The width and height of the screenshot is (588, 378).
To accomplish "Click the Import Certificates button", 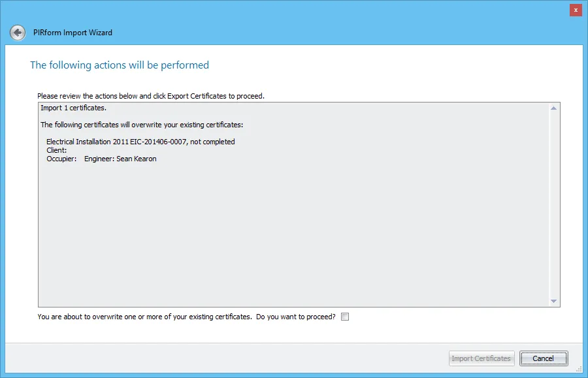I will (481, 358).
